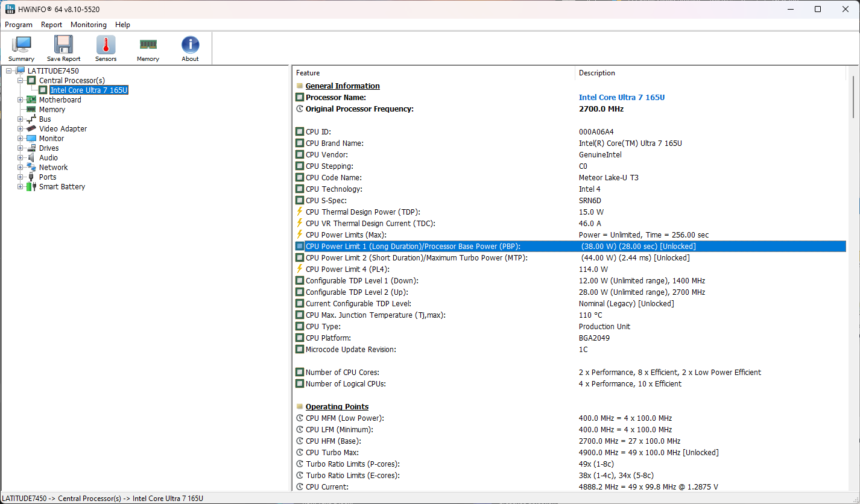
Task: Select the Smart Battery tree icon
Action: point(31,187)
